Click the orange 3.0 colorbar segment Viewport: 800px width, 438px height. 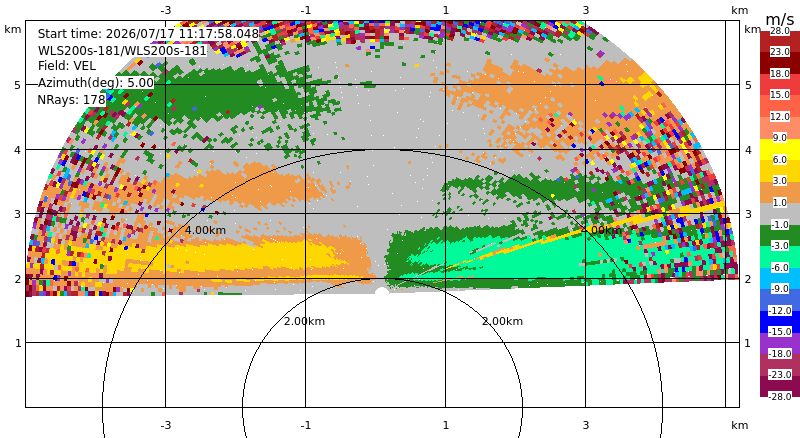pos(780,192)
